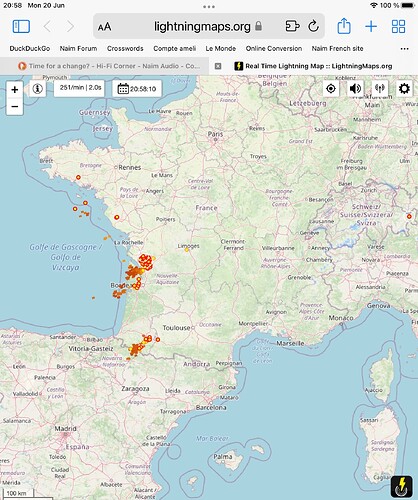Click the Andorra label
This screenshot has width=418, height=500.
click(x=197, y=364)
